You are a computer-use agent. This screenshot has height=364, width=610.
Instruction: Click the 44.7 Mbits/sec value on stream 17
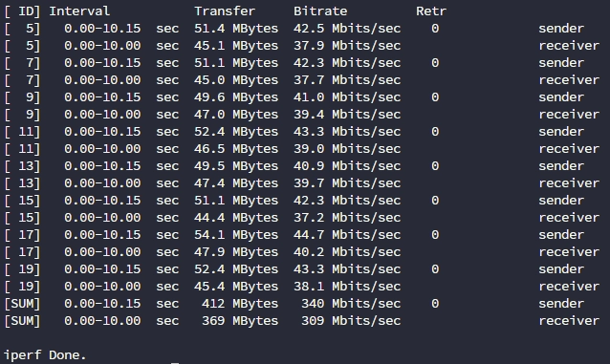(347, 234)
